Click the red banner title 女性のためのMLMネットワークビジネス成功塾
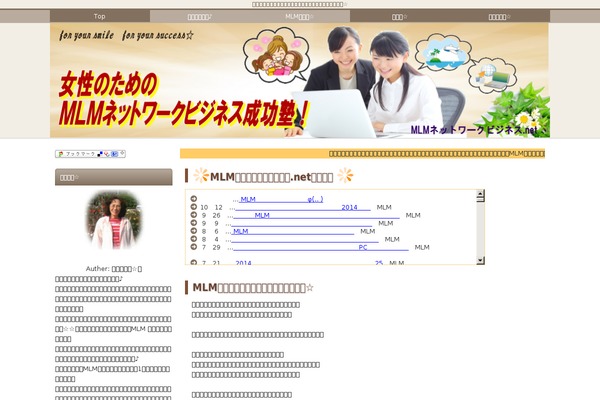 tap(184, 100)
